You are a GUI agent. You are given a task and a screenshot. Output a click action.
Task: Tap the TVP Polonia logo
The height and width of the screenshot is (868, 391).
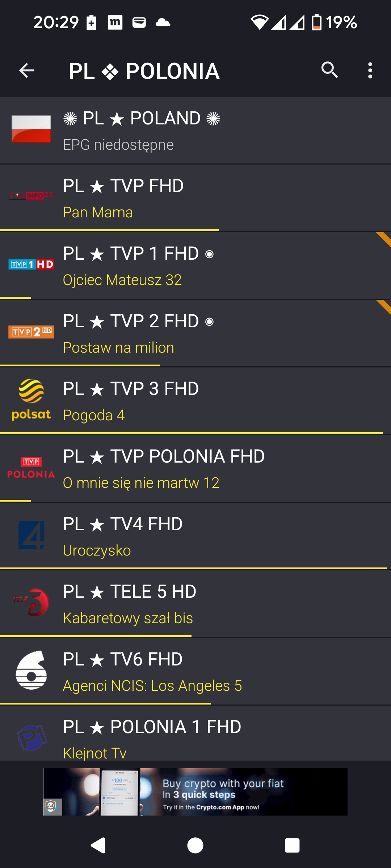(x=31, y=467)
